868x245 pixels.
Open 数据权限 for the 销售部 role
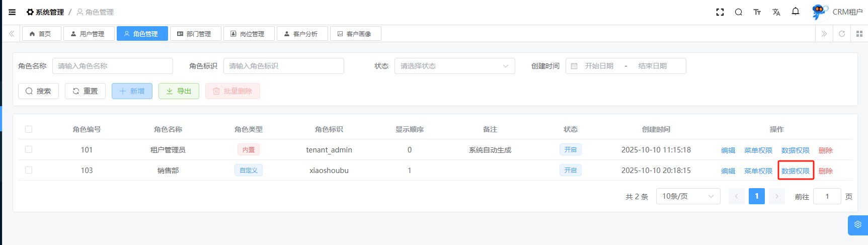(795, 171)
